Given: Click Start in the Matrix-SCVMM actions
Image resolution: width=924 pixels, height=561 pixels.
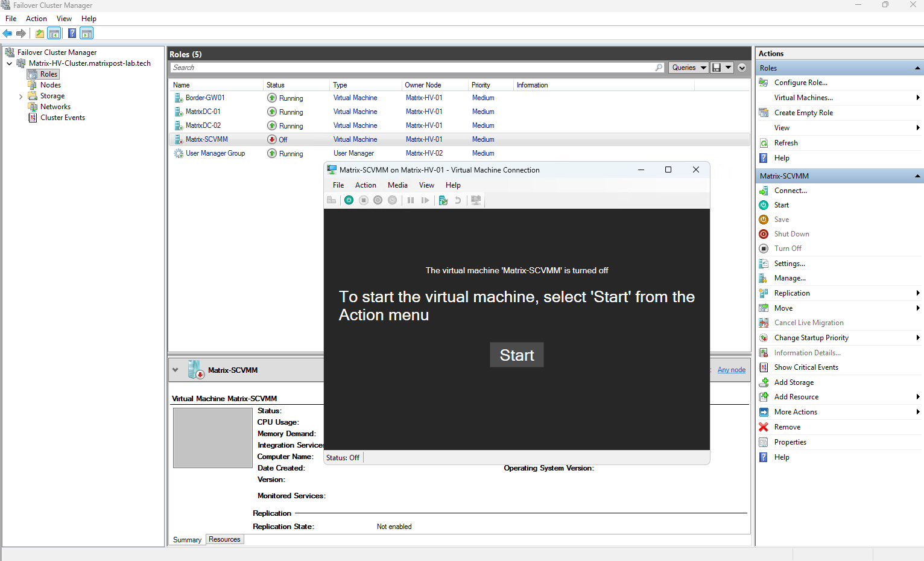Looking at the screenshot, I should tap(781, 205).
